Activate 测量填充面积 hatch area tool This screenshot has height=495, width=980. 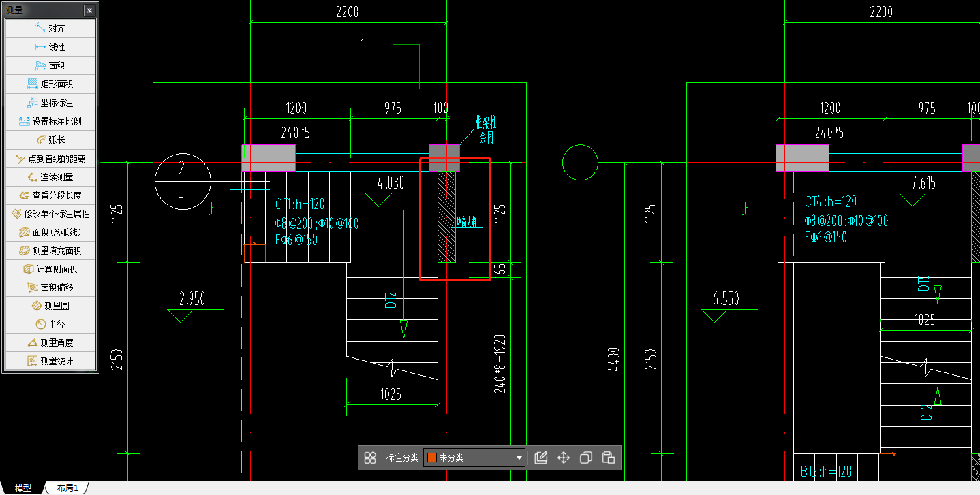click(50, 251)
